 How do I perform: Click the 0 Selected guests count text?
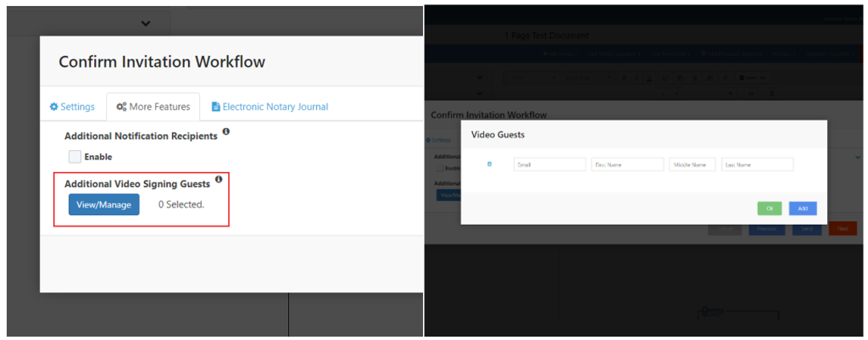click(x=181, y=204)
